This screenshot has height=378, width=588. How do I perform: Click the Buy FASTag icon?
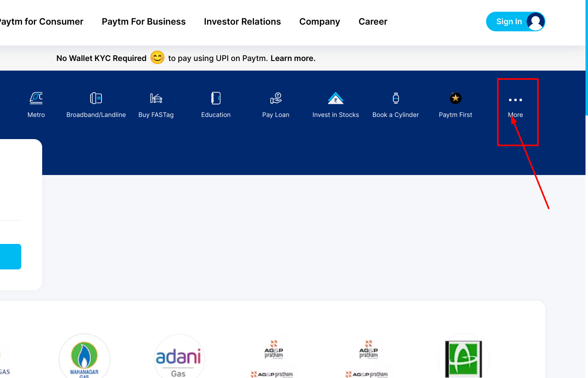(156, 99)
